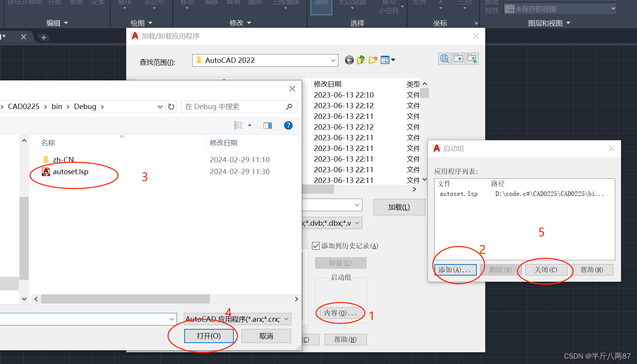This screenshot has width=637, height=364.
Task: Click the up-one-level folder icon
Action: point(361,60)
